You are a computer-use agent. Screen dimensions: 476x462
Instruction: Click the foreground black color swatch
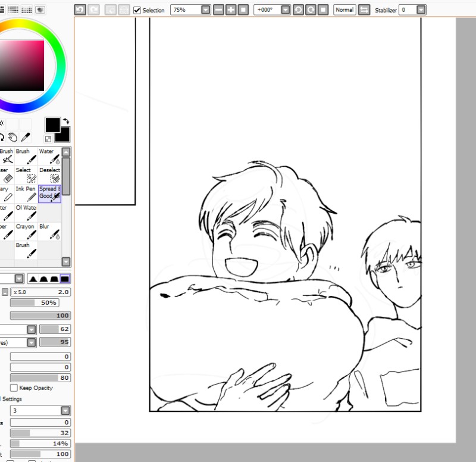coord(52,125)
